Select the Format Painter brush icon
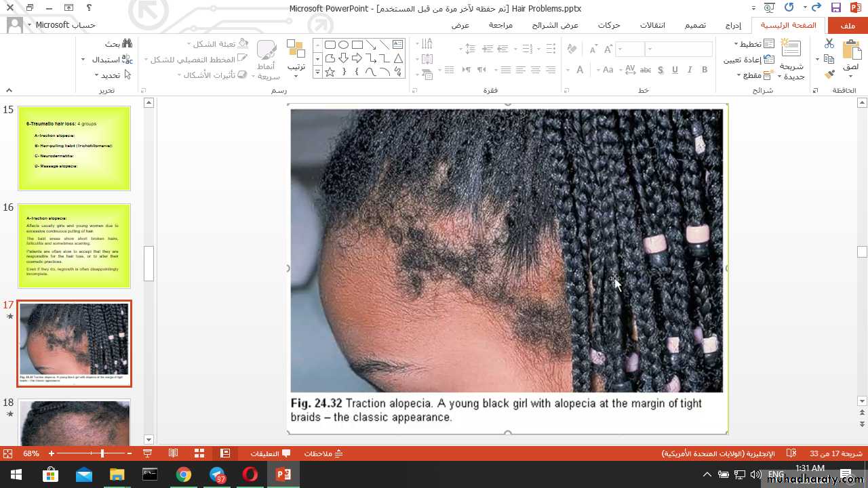 (829, 75)
